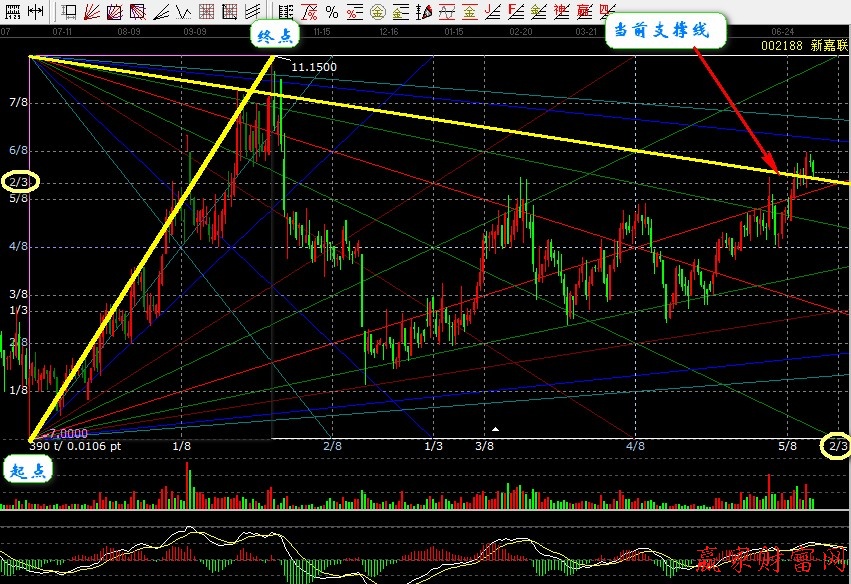Select the red grid square tool
This screenshot has width=851, height=584.
pyautogui.click(x=206, y=12)
